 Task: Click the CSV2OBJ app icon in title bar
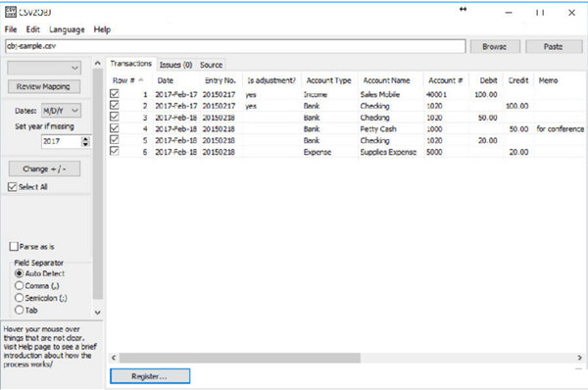(11, 12)
